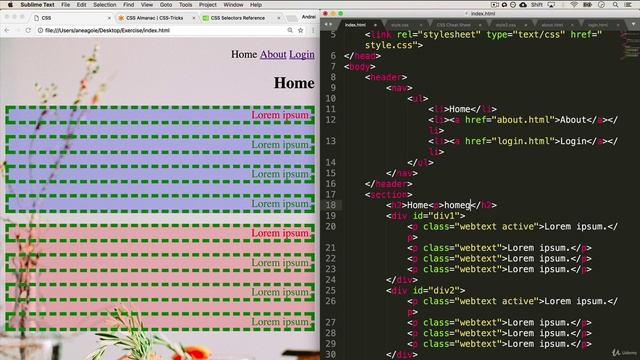Image resolution: width=640 pixels, height=360 pixels.
Task: Click the Wi-Fi icon in the menu bar
Action: click(x=574, y=5)
